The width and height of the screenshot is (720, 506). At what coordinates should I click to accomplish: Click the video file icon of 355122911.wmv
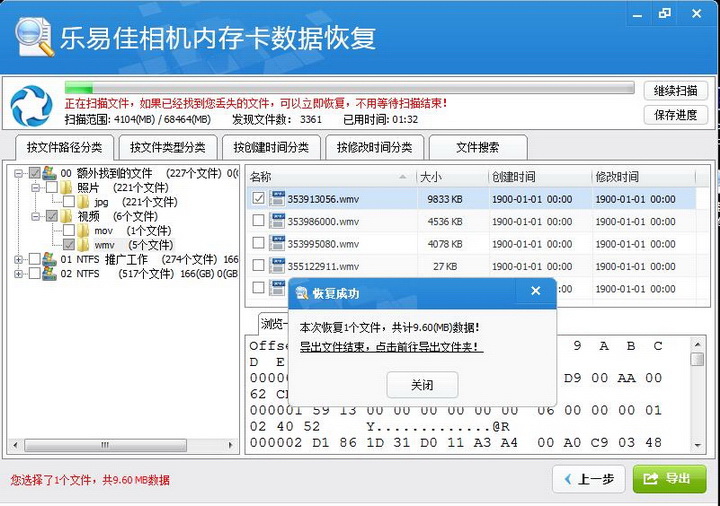click(277, 265)
